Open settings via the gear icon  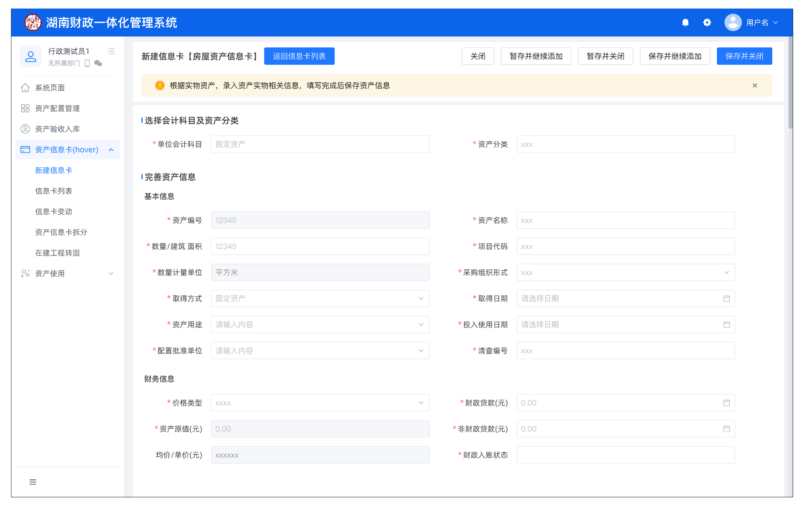click(x=707, y=22)
